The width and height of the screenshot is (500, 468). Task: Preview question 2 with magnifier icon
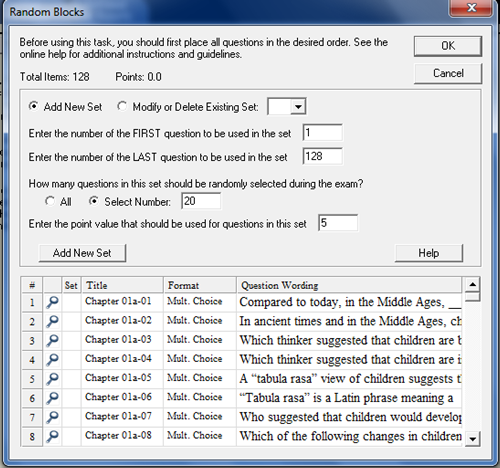pyautogui.click(x=52, y=321)
